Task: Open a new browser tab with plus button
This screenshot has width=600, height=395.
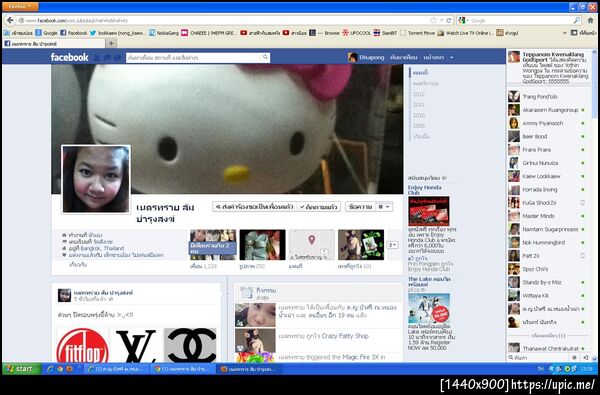Action: click(x=111, y=43)
